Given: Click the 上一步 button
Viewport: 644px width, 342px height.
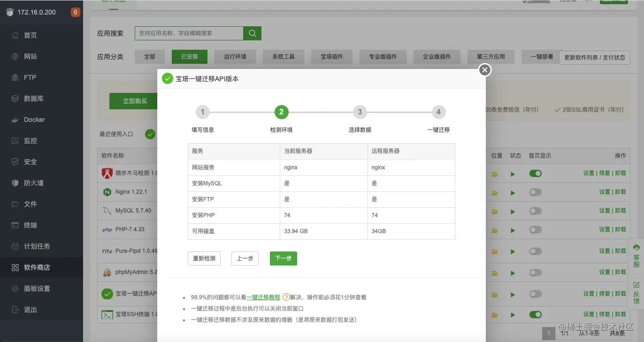Looking at the screenshot, I should 245,258.
